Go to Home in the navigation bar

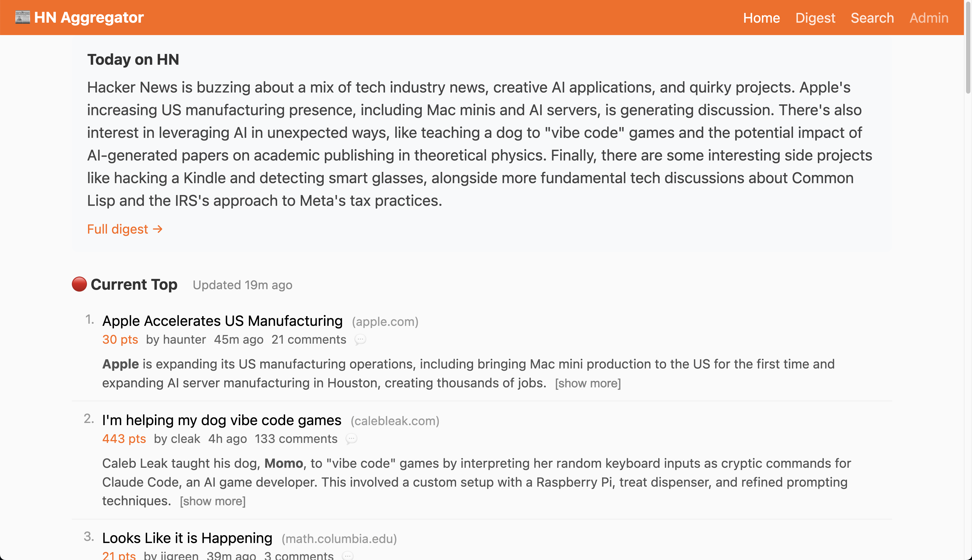[761, 18]
